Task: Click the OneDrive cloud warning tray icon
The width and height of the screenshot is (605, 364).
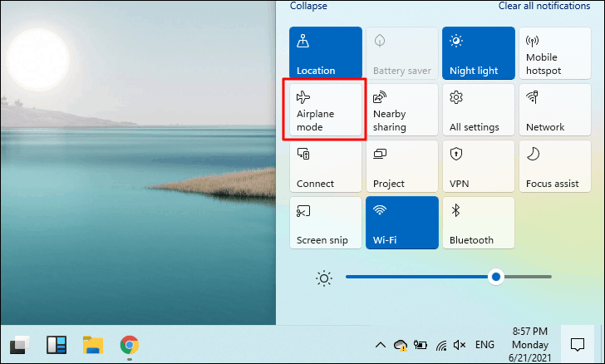Action: pos(401,345)
